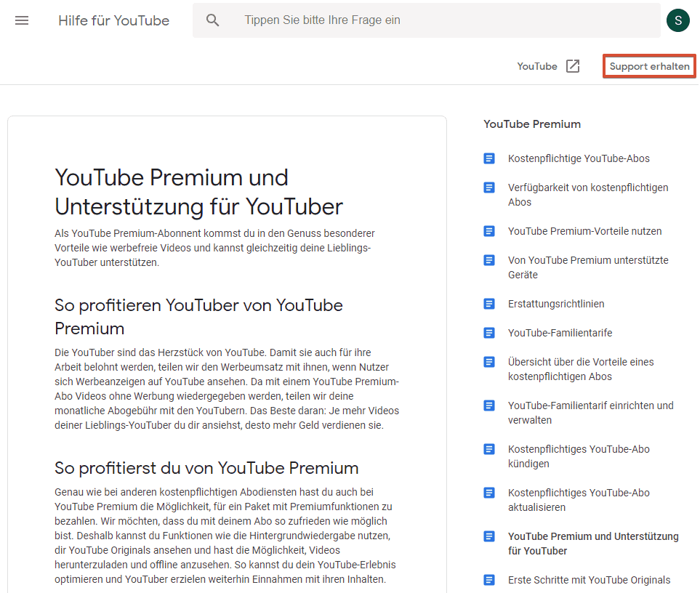Open Von YouTube Premium unterstützte Geräte article
The height and width of the screenshot is (593, 700).
[588, 267]
